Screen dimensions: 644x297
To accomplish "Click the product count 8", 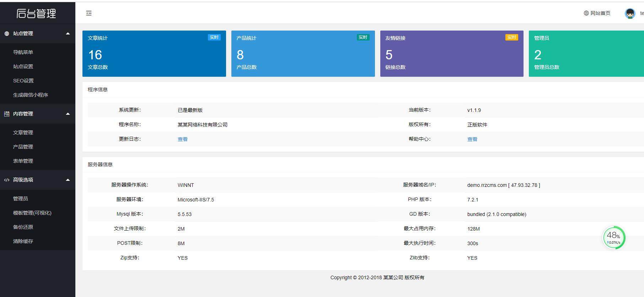I will (x=240, y=55).
